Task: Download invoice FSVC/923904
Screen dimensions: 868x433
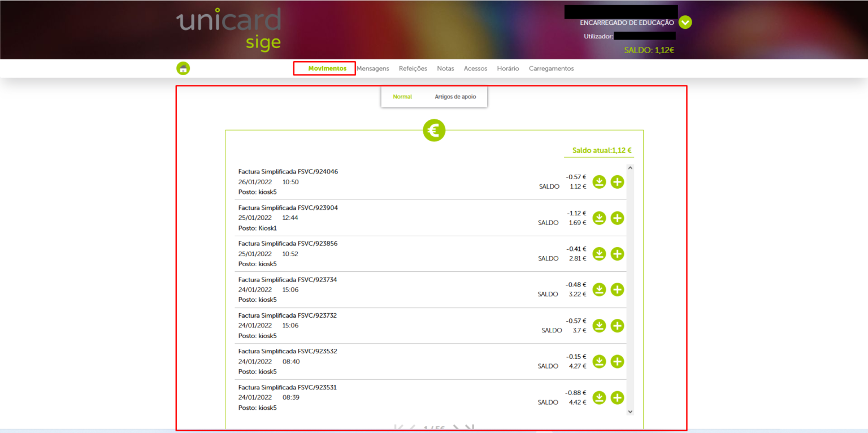Action: [x=599, y=218]
